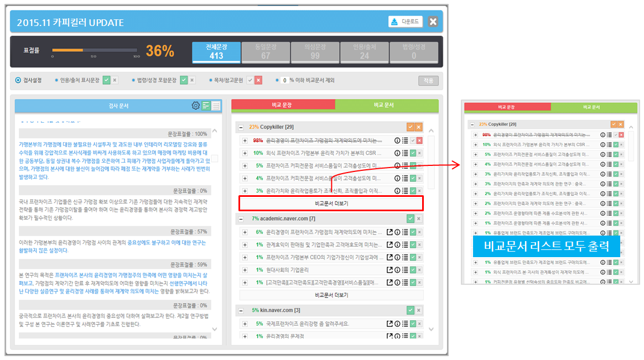This screenshot has width=644, height=360.
Task: Open list icon for 국제프랜차이즈 윤리강령 entry
Action: coord(405,324)
